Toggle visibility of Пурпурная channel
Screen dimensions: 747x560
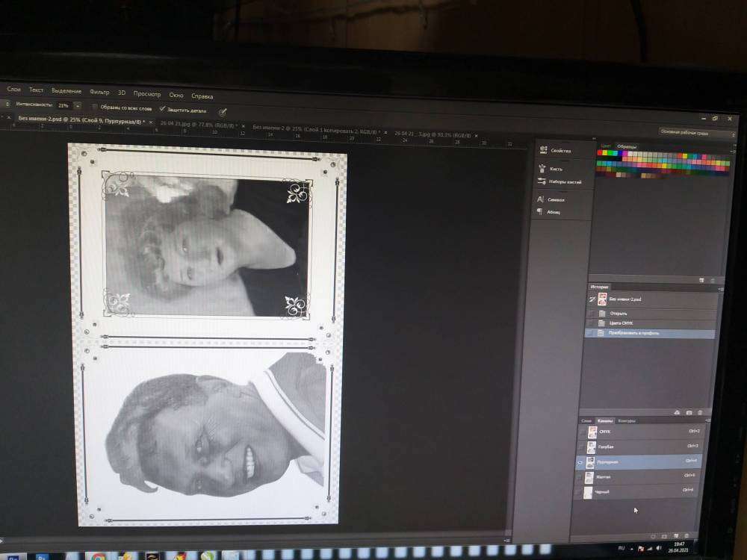tap(580, 463)
